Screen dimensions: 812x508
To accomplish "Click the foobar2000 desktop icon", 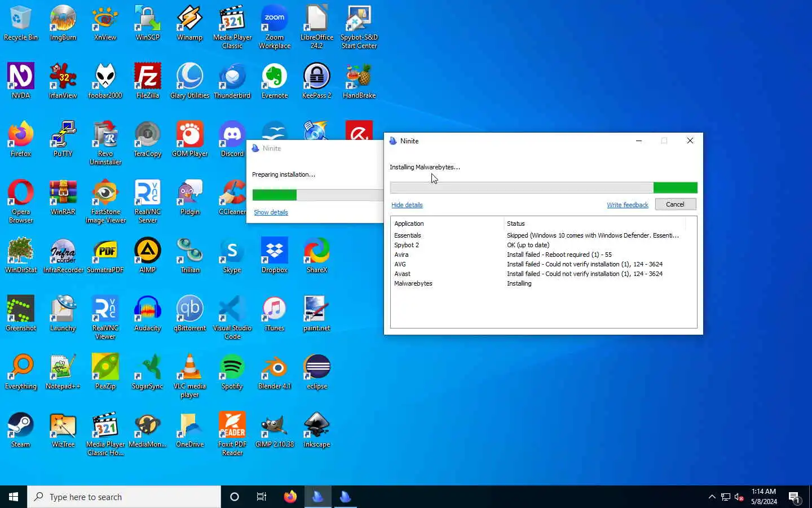I will [x=105, y=81].
